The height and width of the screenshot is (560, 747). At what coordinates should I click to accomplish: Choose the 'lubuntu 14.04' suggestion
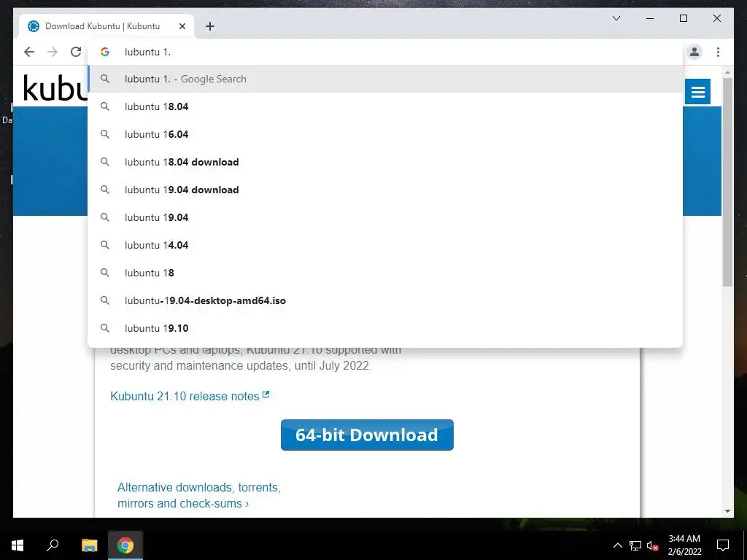[385, 245]
